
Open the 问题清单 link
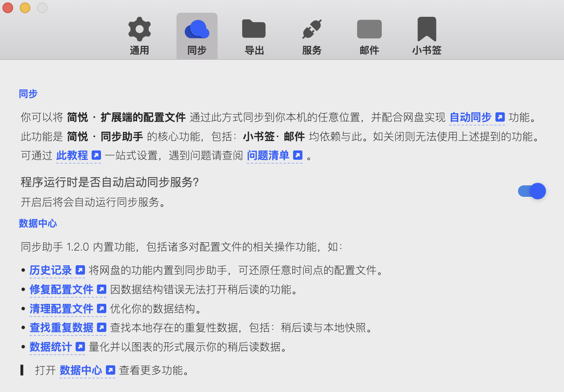[x=268, y=155]
